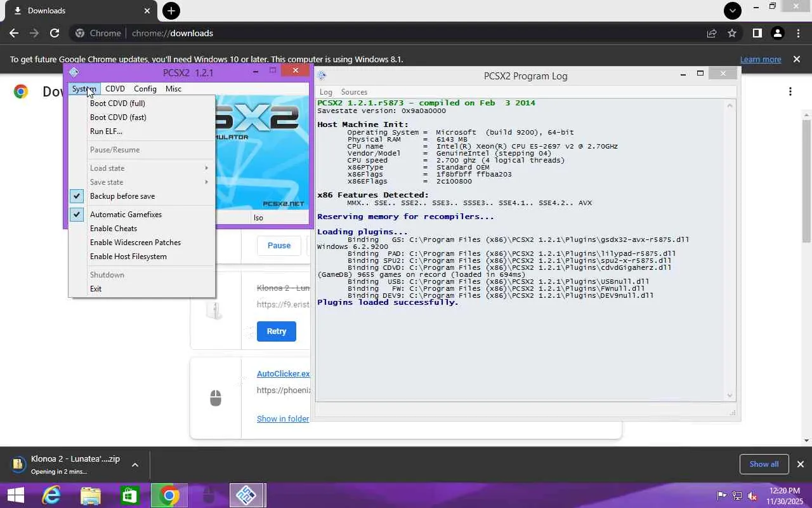Click the "Iso" status bar text in PCSX2
This screenshot has width=812, height=508.
pos(258,218)
